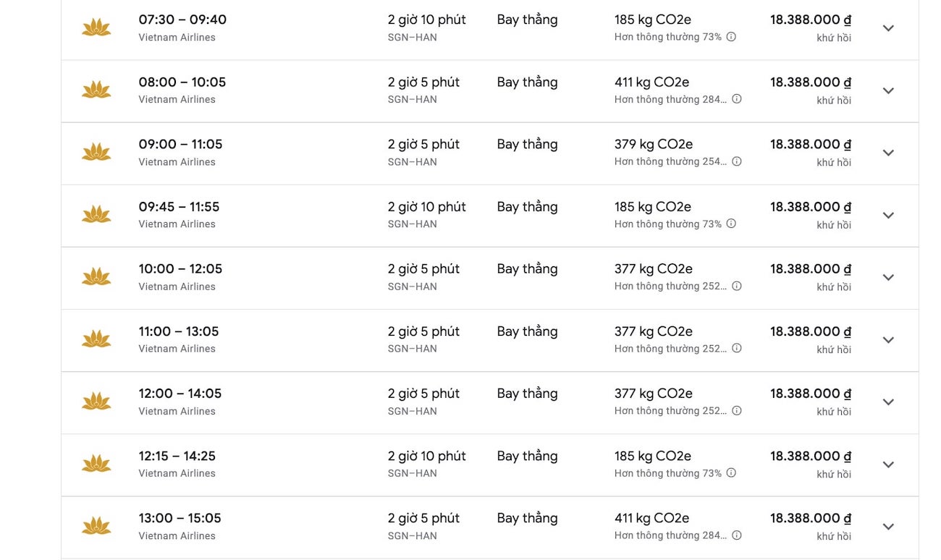The width and height of the screenshot is (941, 560).
Task: Select the 09:00 – 11:05 Vietnam Airlines flight
Action: 180,145
